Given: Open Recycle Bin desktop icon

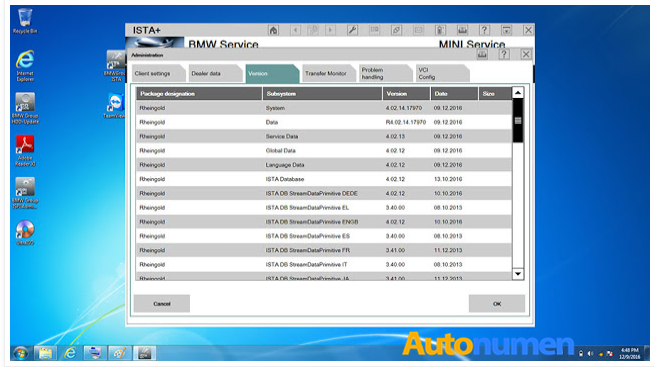Looking at the screenshot, I should (x=25, y=21).
